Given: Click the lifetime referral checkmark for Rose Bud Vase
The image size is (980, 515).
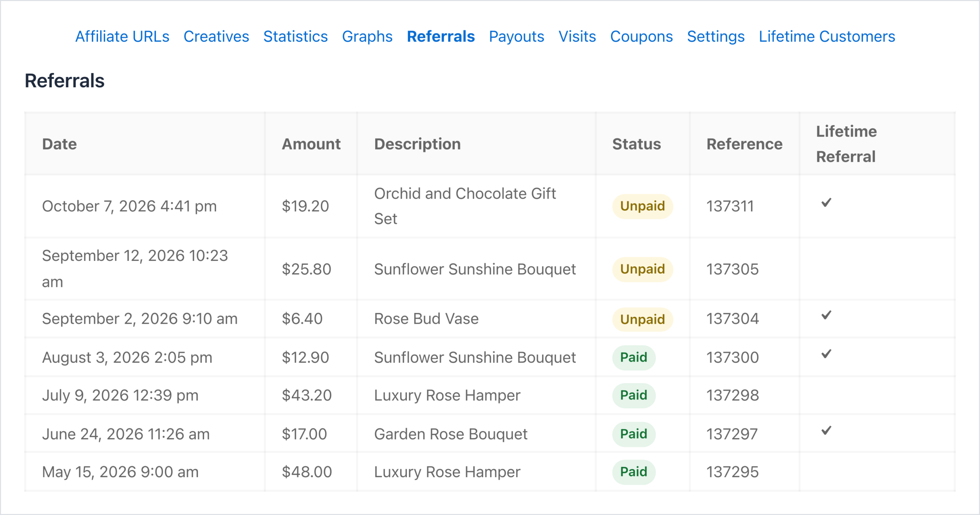Looking at the screenshot, I should [x=826, y=315].
